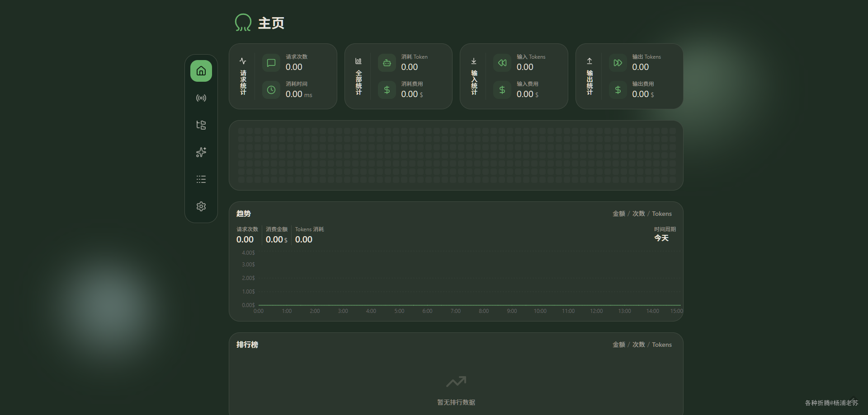This screenshot has height=415, width=868.
Task: Click the clock icon beside 消耗时间
Action: (x=271, y=90)
